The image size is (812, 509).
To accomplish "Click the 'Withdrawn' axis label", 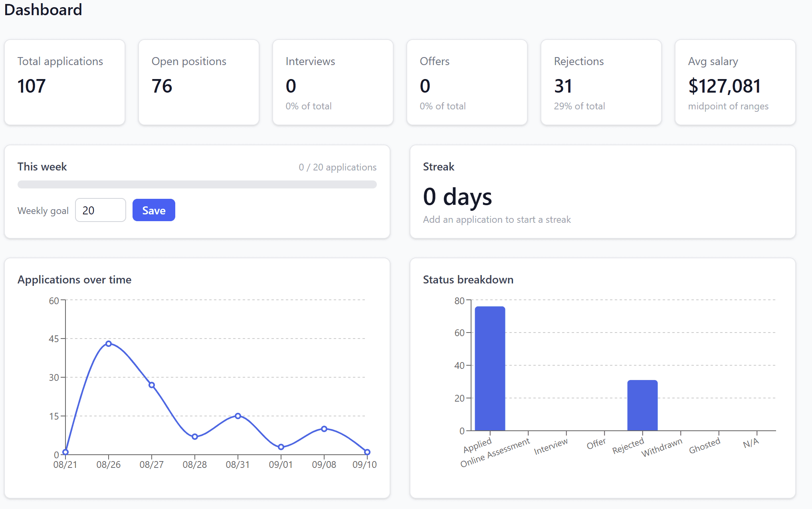I will click(x=662, y=448).
